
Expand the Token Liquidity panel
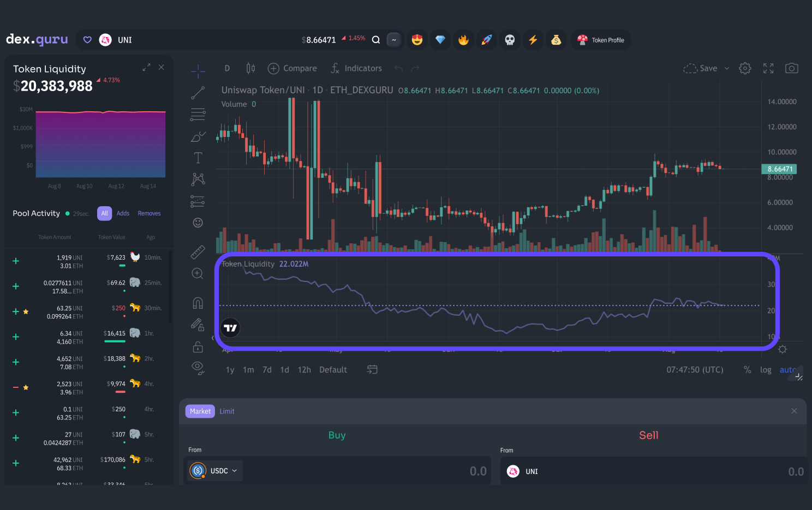(x=146, y=67)
